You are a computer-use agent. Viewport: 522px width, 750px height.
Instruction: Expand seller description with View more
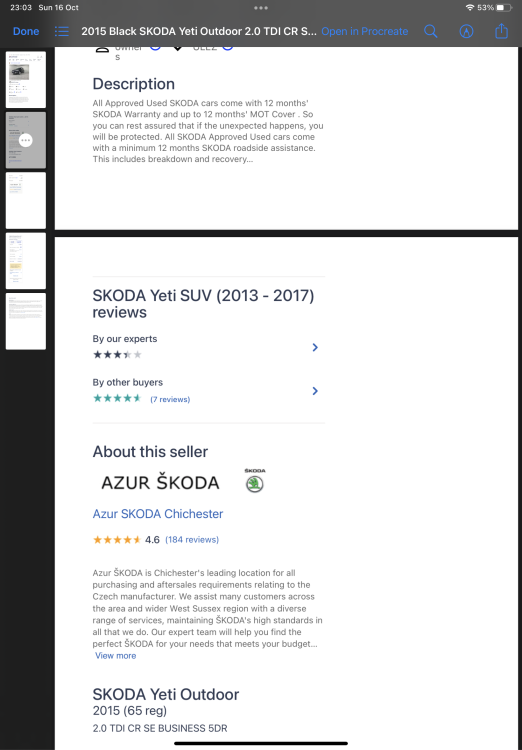click(115, 655)
